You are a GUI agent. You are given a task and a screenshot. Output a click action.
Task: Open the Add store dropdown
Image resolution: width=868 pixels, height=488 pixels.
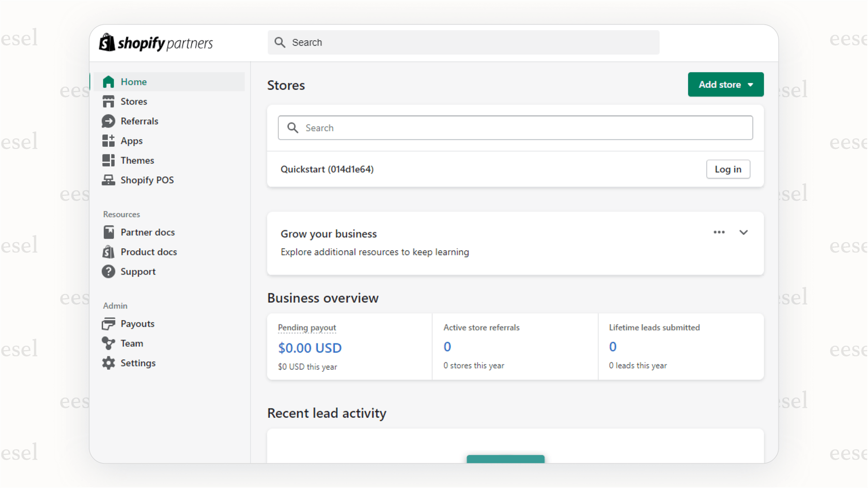tap(725, 84)
